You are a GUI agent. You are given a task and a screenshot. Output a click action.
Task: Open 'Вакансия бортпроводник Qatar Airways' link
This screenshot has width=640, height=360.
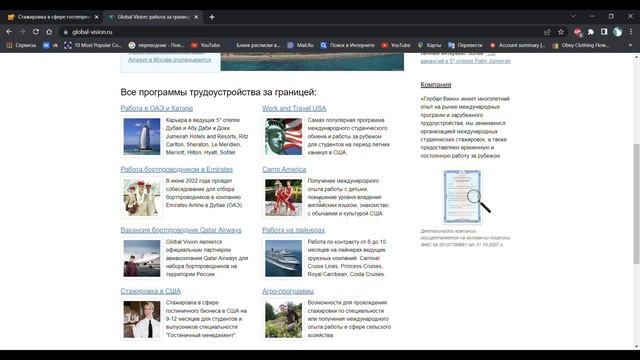tap(181, 230)
